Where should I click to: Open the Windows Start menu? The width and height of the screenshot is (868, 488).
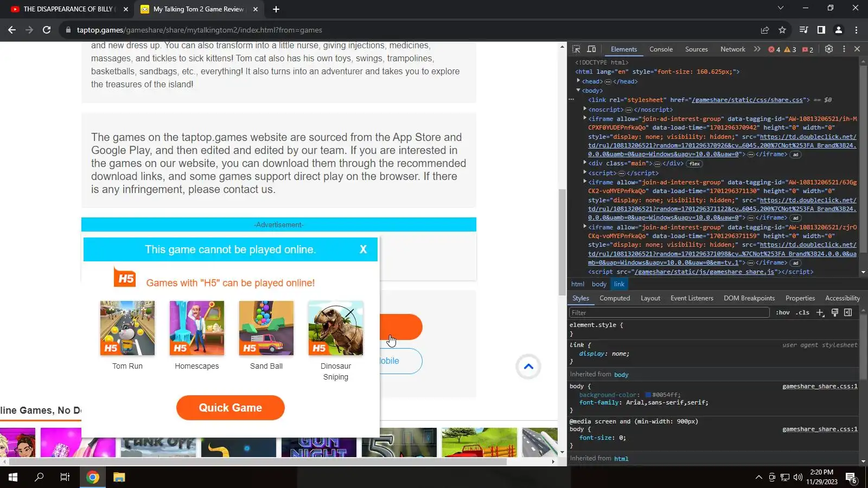point(13,477)
